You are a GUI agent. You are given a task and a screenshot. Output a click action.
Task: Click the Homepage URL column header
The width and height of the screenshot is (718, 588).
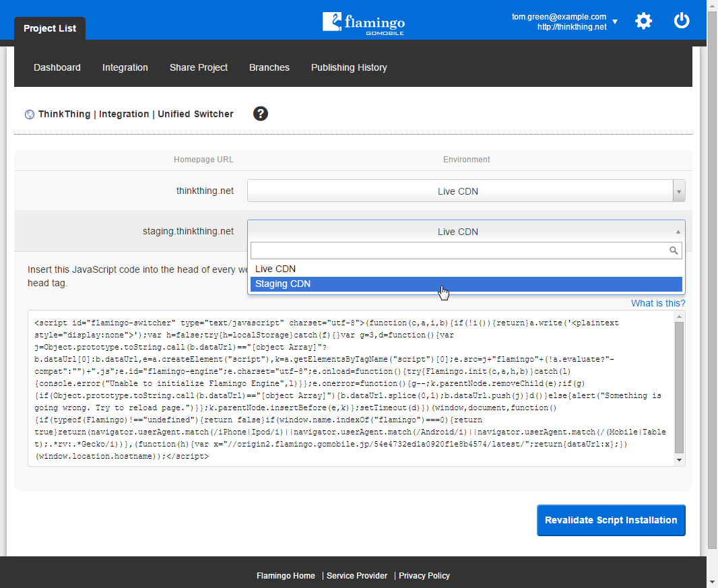coord(203,160)
